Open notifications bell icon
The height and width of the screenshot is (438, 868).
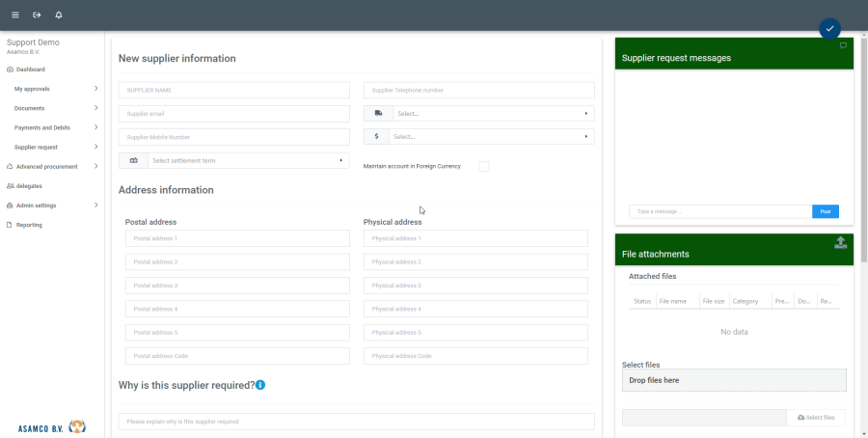click(59, 15)
